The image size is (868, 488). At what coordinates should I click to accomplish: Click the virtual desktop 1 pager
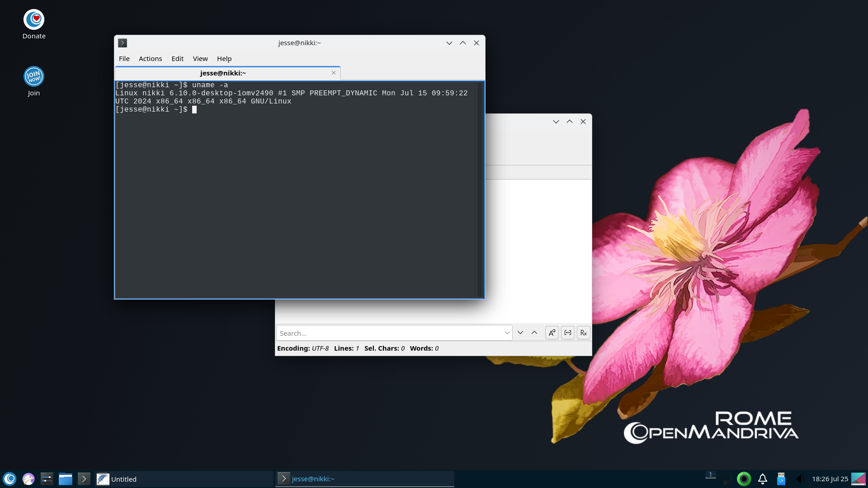click(x=710, y=475)
